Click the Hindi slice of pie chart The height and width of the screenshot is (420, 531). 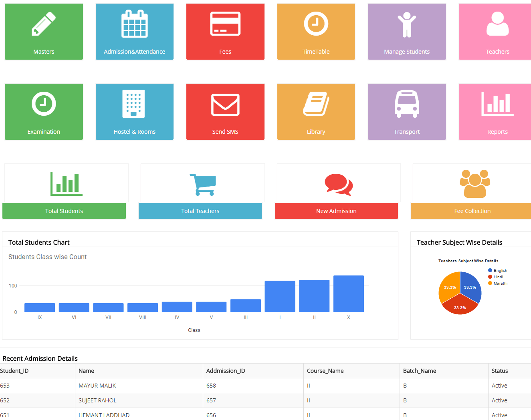click(460, 305)
